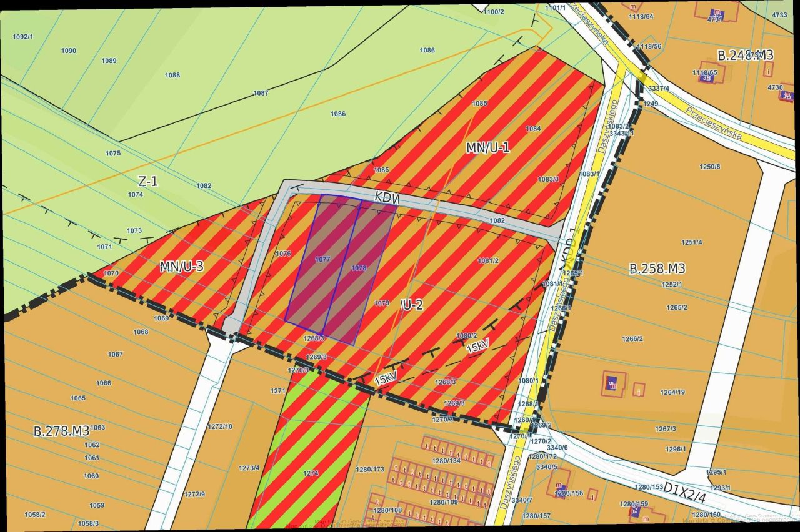Screen dimensions: 800x532
Task: Click the Z-1 green zone label
Action: [x=148, y=182]
